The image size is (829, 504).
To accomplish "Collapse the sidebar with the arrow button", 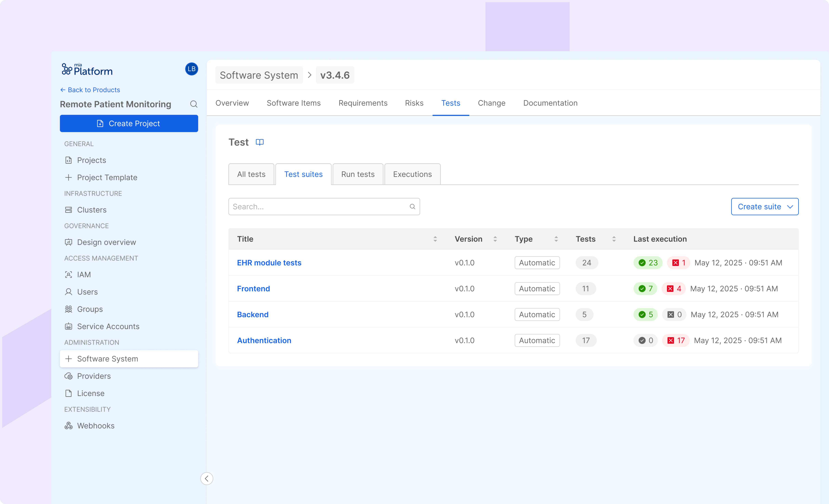I will coord(207,478).
